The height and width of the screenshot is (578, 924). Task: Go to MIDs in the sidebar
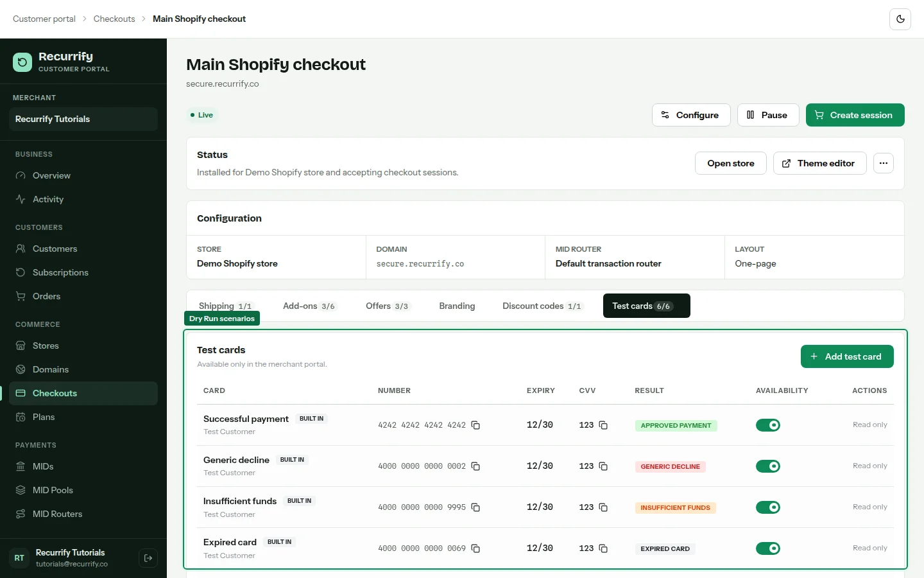[x=83, y=466]
